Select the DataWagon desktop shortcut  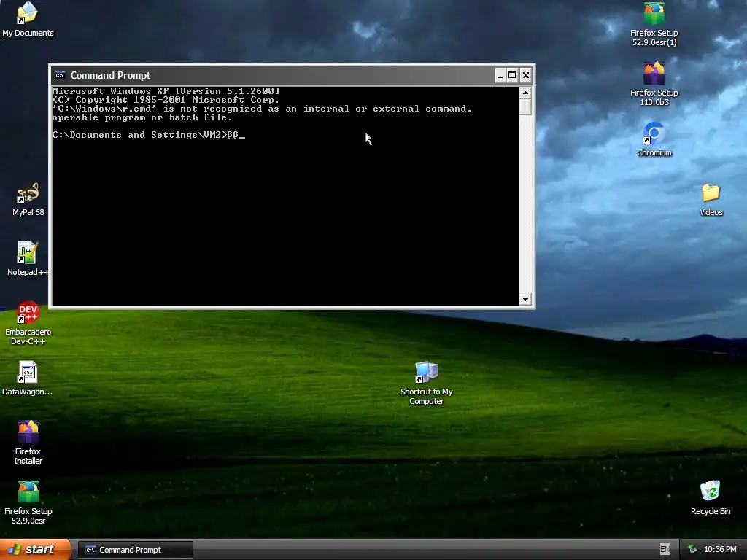pos(28,378)
